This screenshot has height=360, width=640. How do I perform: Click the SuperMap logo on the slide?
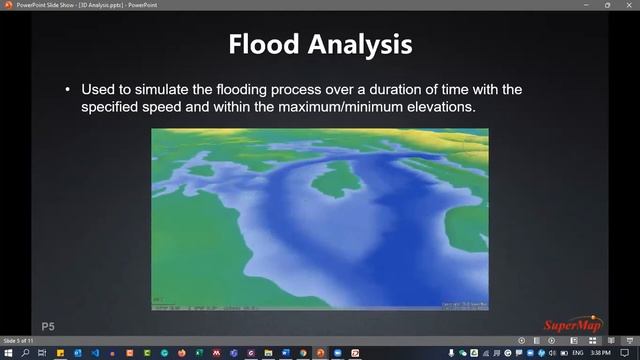[573, 324]
